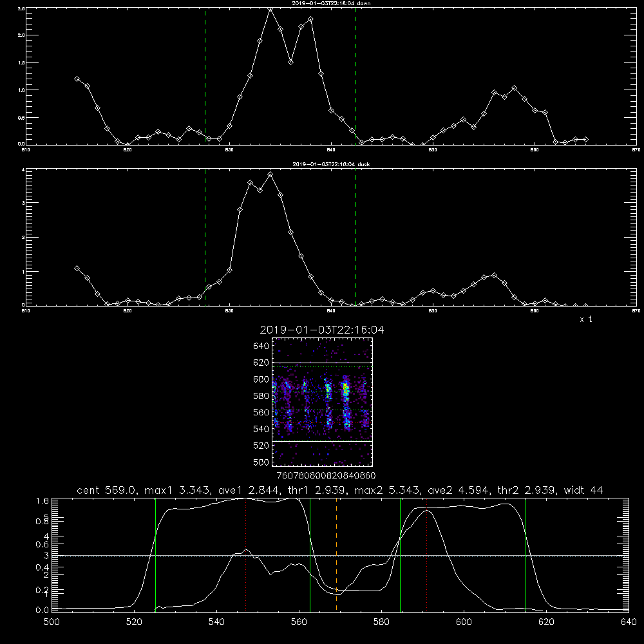644x644 pixels.
Task: Click the solid green line near 615 in the bottom plot
Action: coord(526,554)
